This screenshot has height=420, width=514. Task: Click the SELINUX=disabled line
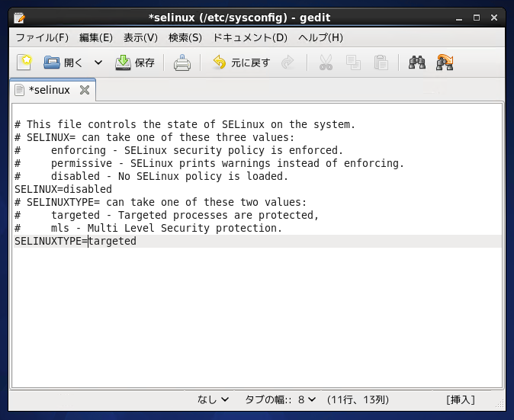click(63, 189)
